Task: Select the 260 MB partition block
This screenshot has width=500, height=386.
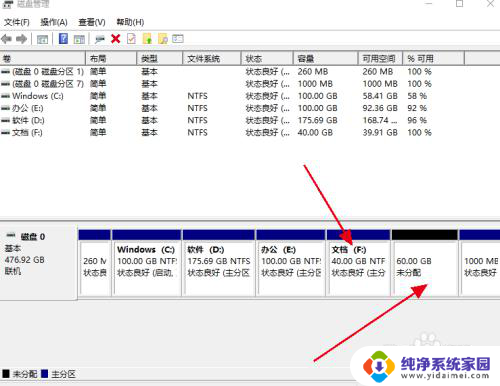Action: (x=95, y=263)
